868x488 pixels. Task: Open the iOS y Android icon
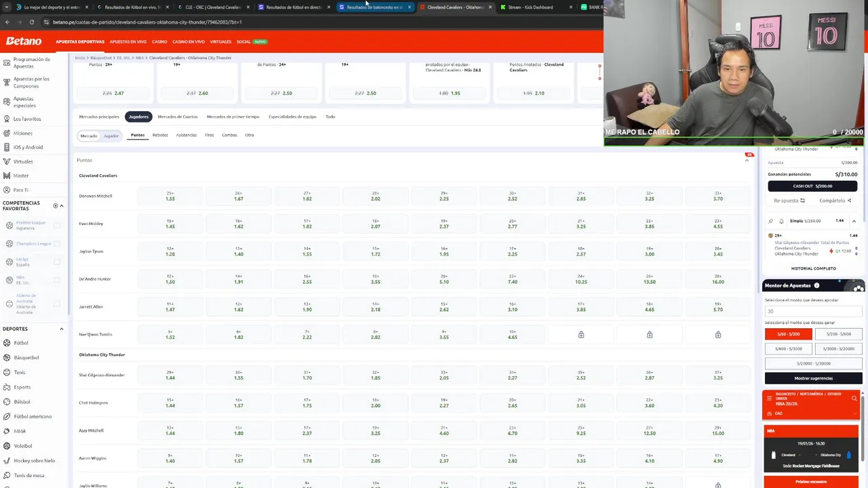tap(6, 147)
